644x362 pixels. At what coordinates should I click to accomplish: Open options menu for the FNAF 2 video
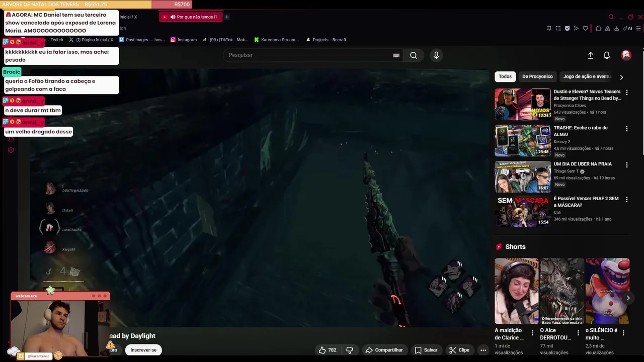click(626, 200)
